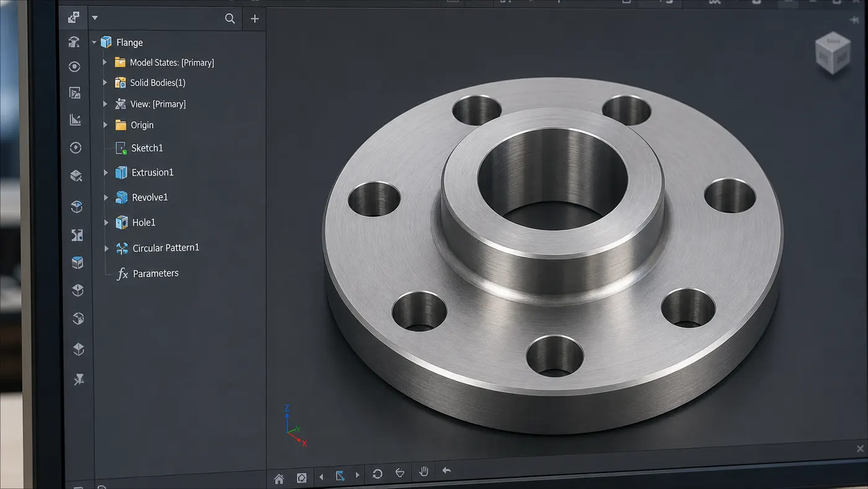Select the "Solid Bodies(1)" label

point(157,83)
